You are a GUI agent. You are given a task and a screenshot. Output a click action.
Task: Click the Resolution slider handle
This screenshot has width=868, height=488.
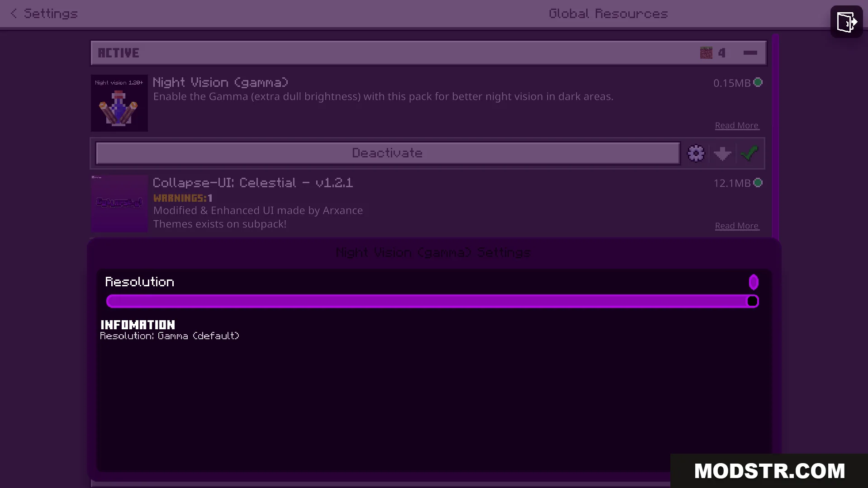click(752, 301)
